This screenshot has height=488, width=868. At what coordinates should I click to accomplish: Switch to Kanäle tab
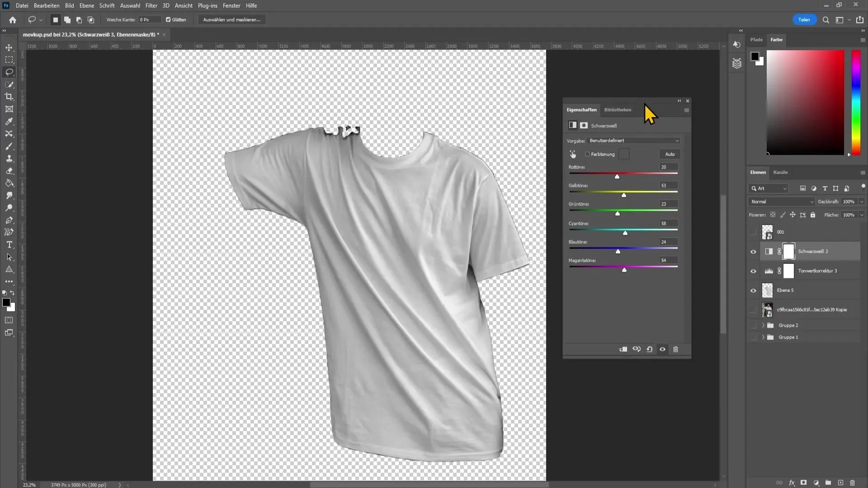780,172
